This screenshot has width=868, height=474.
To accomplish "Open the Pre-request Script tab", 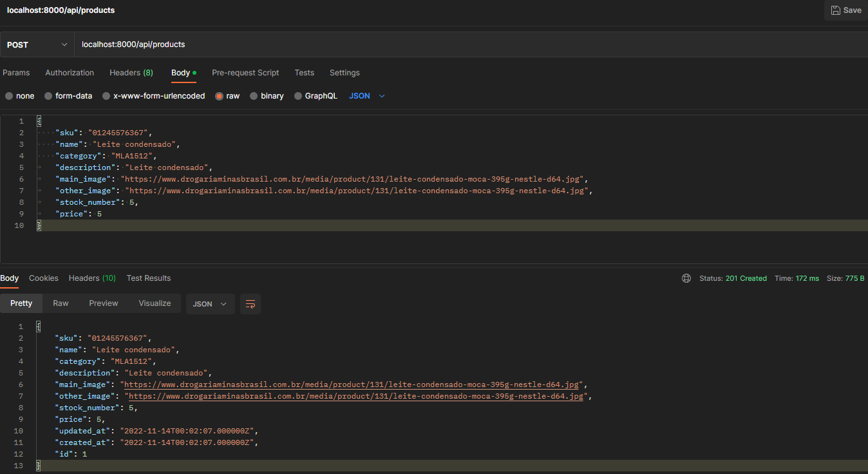I will [x=245, y=73].
